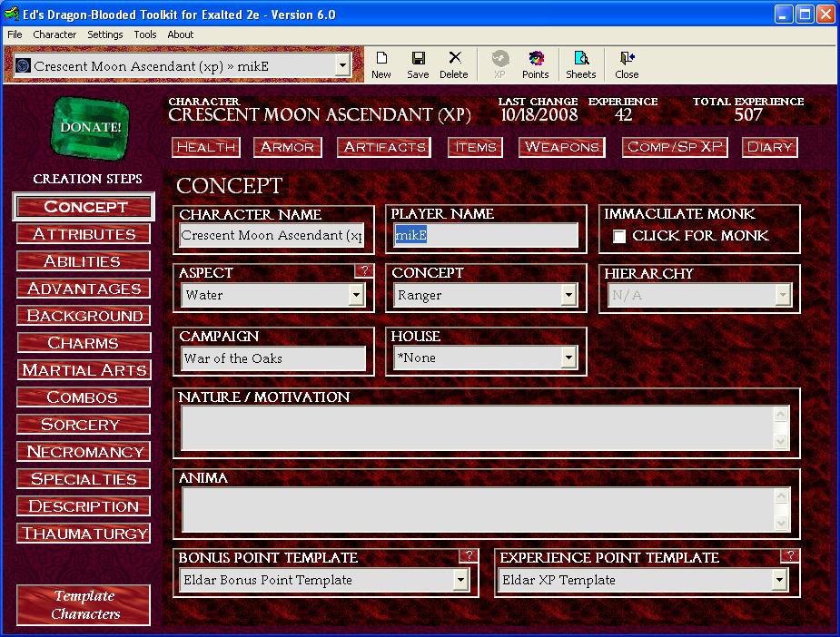The height and width of the screenshot is (637, 840).
Task: Click the Experience value 42
Action: point(623,115)
